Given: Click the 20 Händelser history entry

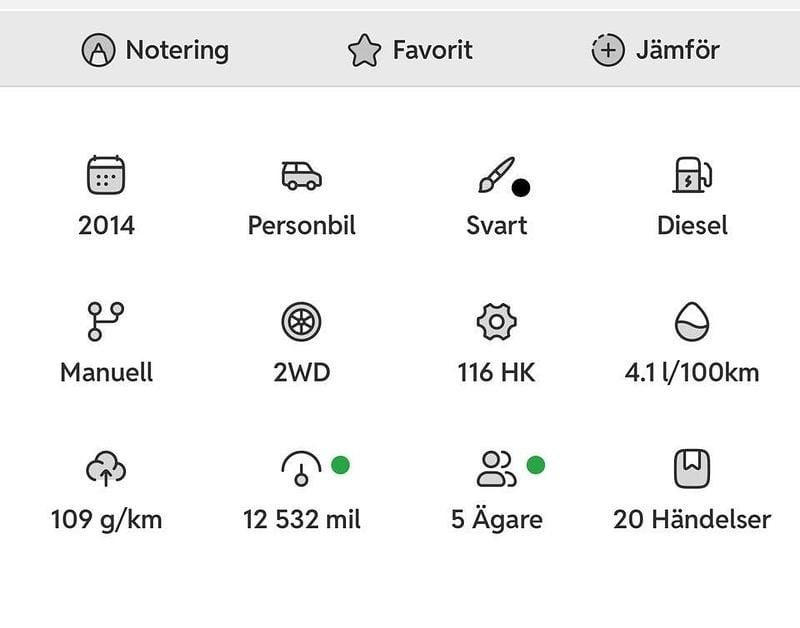Looking at the screenshot, I should pyautogui.click(x=692, y=520).
